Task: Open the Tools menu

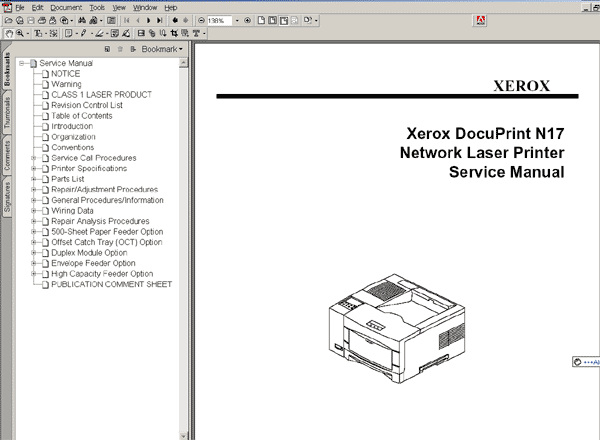Action: [97, 7]
